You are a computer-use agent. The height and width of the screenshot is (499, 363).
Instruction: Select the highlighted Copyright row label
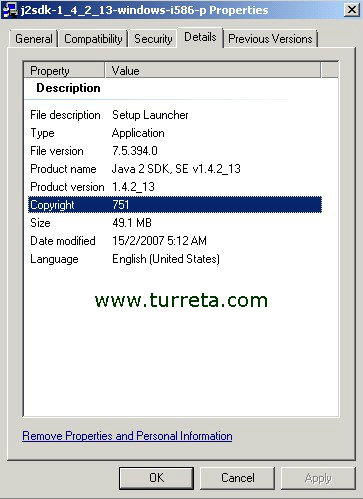pyautogui.click(x=52, y=205)
